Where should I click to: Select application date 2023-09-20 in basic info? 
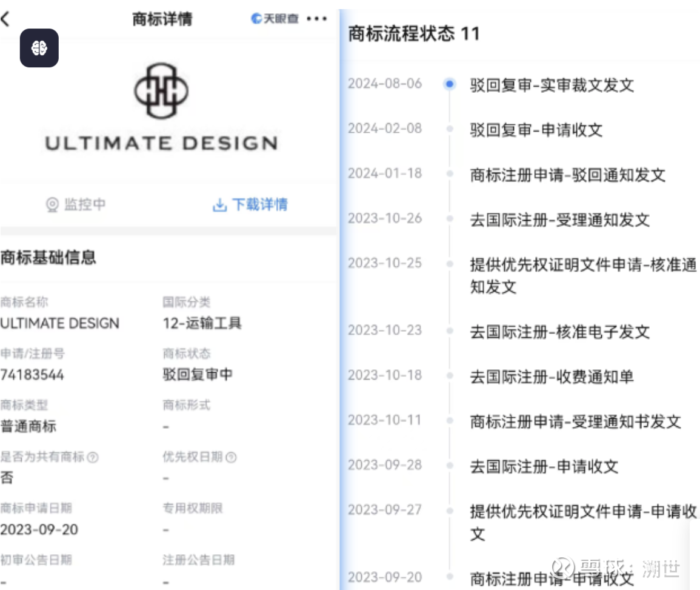click(x=39, y=529)
